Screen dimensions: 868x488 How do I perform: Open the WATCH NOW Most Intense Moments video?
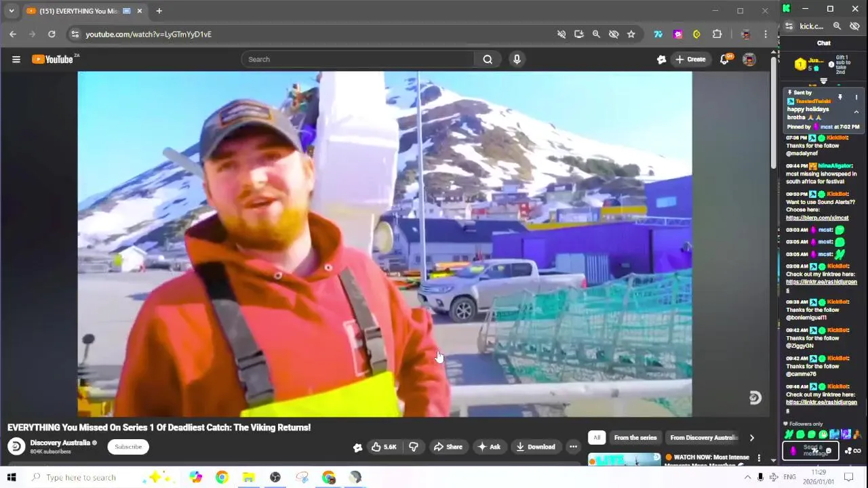point(707,460)
